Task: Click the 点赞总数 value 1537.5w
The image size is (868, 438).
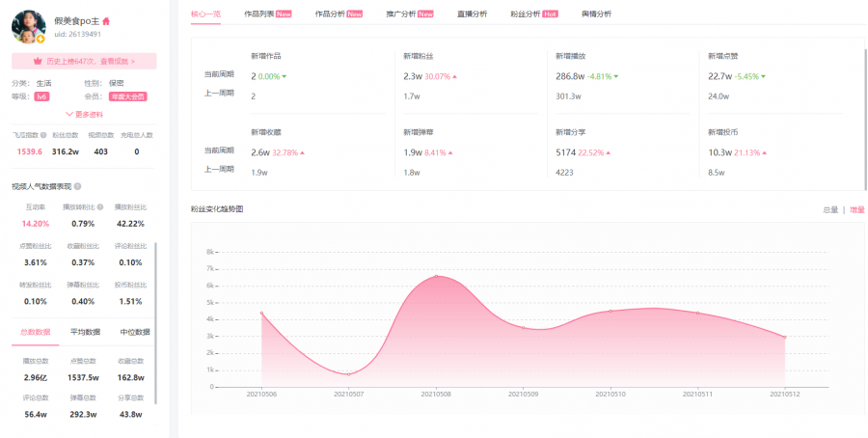Action: pos(83,377)
